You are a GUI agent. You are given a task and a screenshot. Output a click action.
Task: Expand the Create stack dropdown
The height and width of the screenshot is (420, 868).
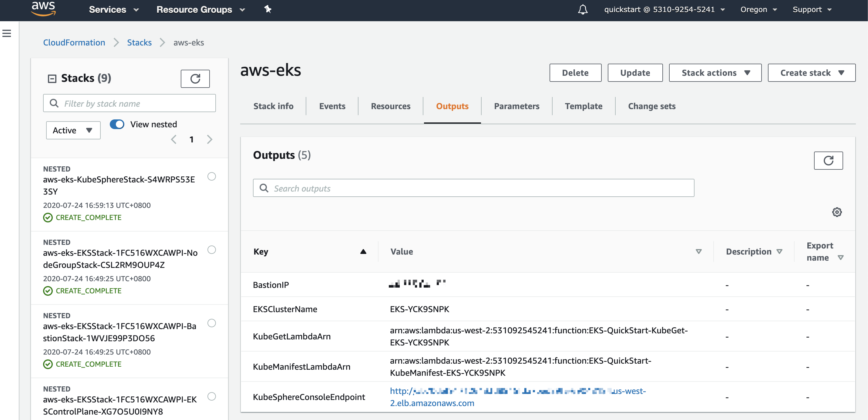pos(811,73)
